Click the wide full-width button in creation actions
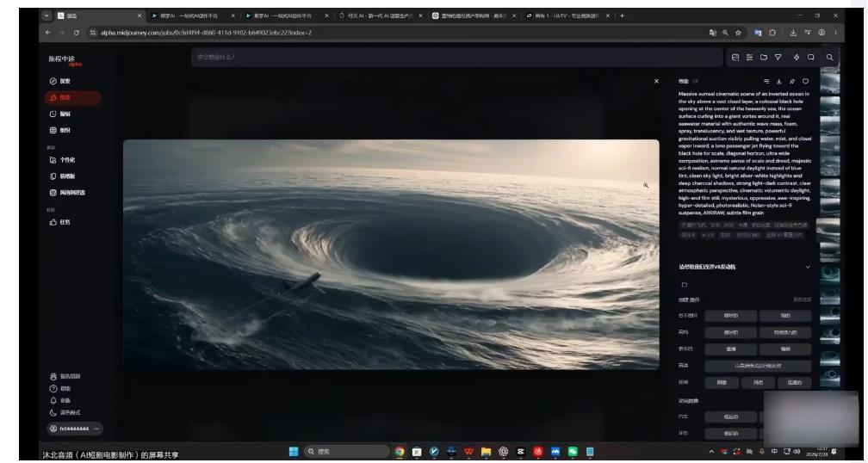Screen dimensions: 868x463 758,366
